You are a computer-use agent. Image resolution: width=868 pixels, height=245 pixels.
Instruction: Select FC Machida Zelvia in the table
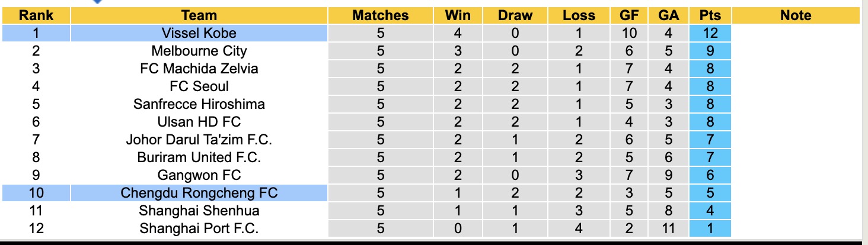click(x=199, y=69)
